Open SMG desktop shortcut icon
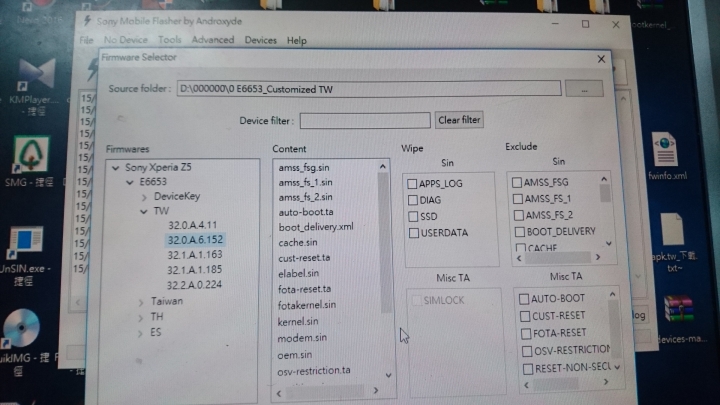 click(x=30, y=155)
